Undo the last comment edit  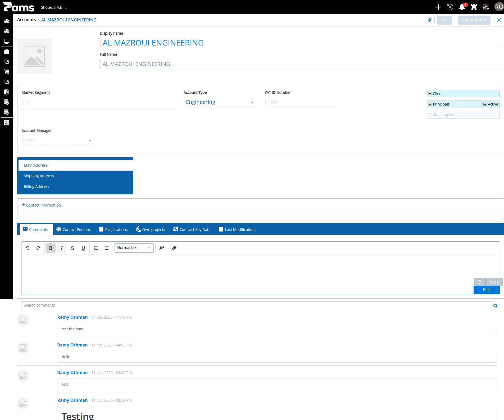click(28, 248)
